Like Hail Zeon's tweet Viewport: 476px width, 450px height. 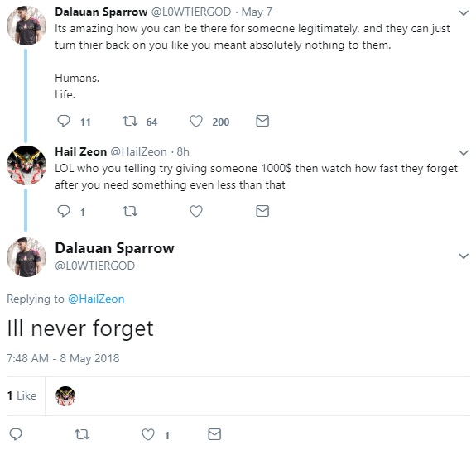196,211
